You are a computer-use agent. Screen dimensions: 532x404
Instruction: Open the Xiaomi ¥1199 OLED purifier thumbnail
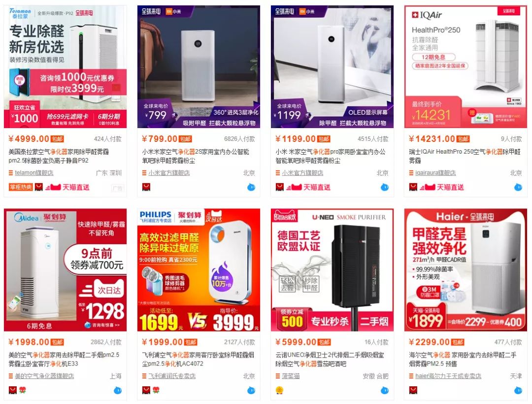(332, 67)
